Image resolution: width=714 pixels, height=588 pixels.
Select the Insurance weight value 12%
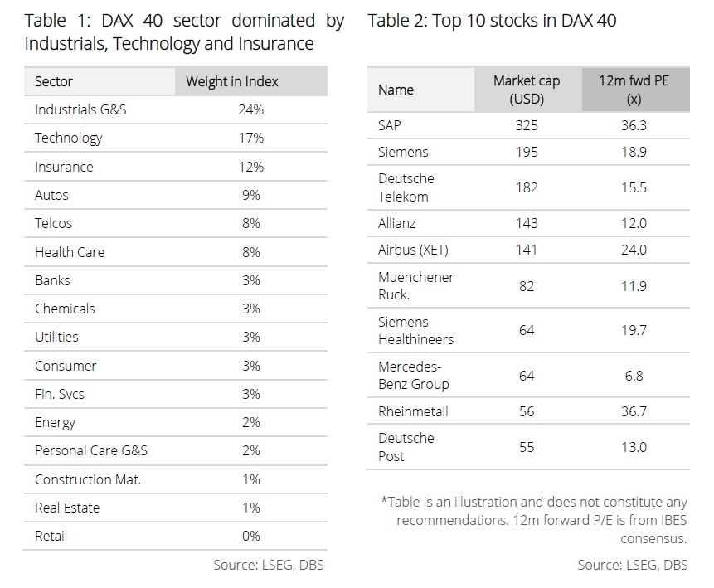coord(251,167)
